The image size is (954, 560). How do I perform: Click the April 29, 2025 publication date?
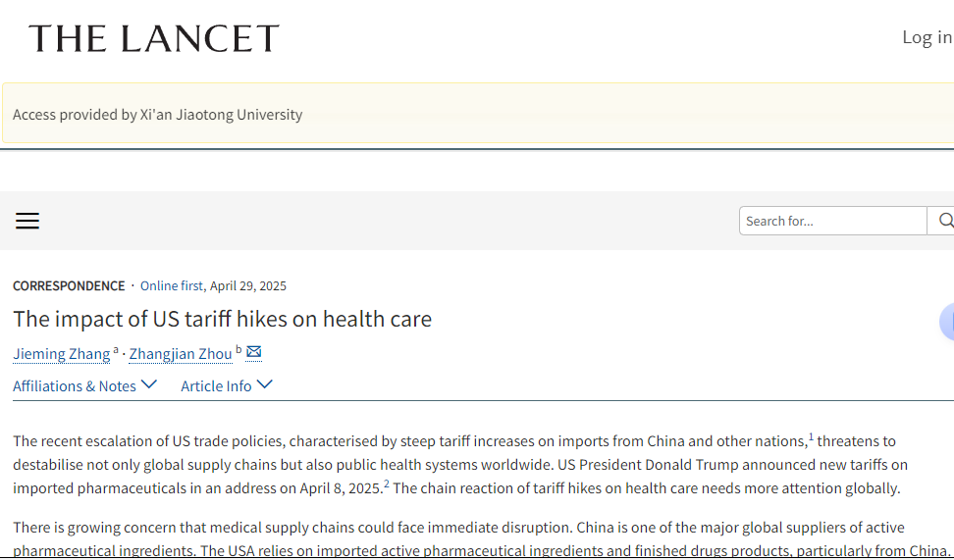coord(248,286)
